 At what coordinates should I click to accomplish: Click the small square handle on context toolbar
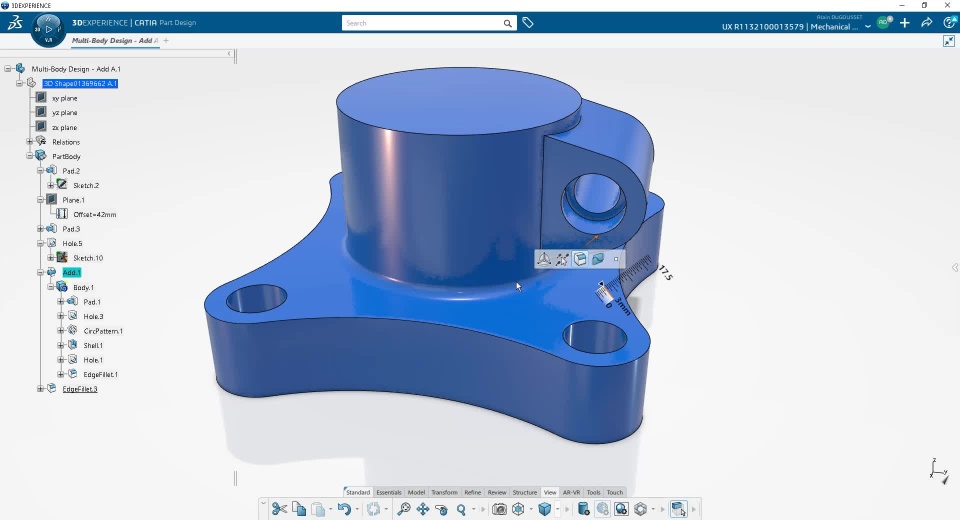(616, 260)
